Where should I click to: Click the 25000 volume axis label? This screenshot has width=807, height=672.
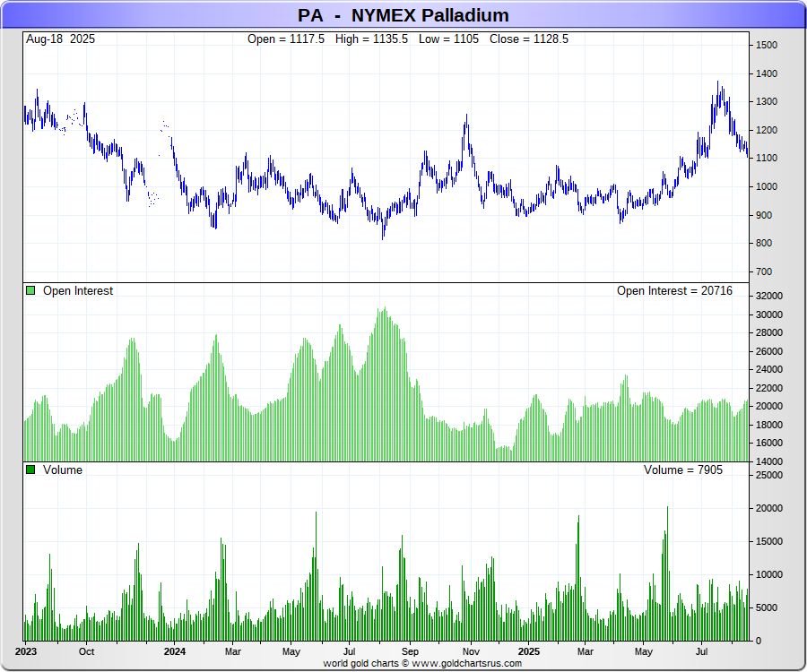pyautogui.click(x=769, y=476)
